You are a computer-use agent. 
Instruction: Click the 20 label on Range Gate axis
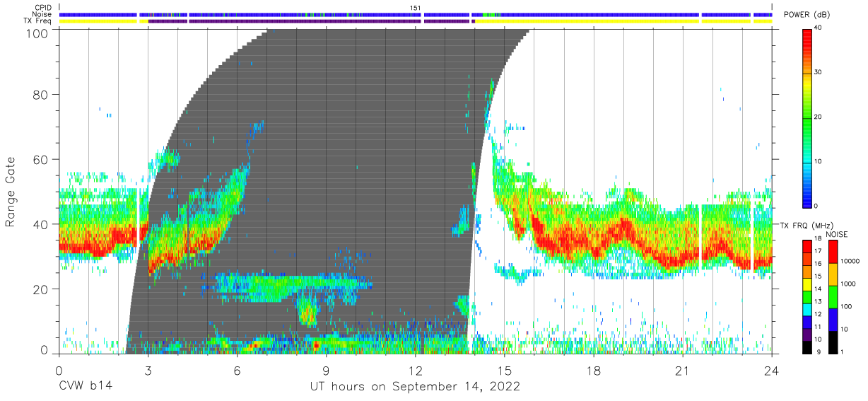[42, 289]
